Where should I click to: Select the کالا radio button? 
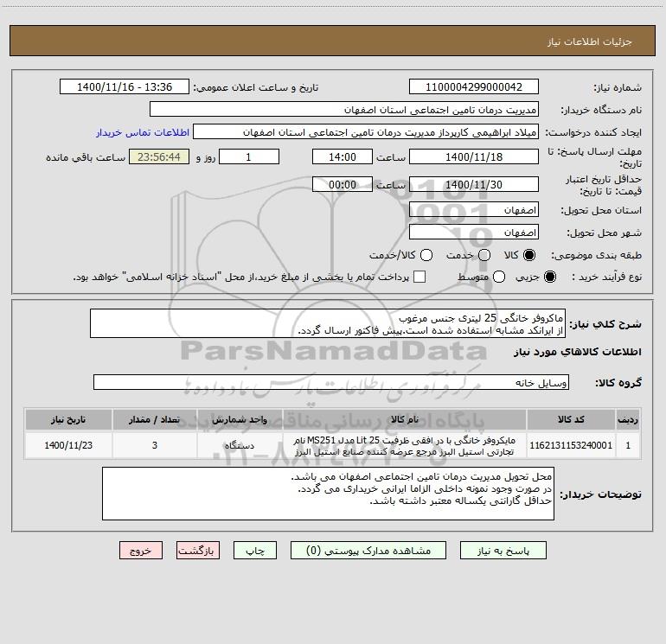pos(529,255)
